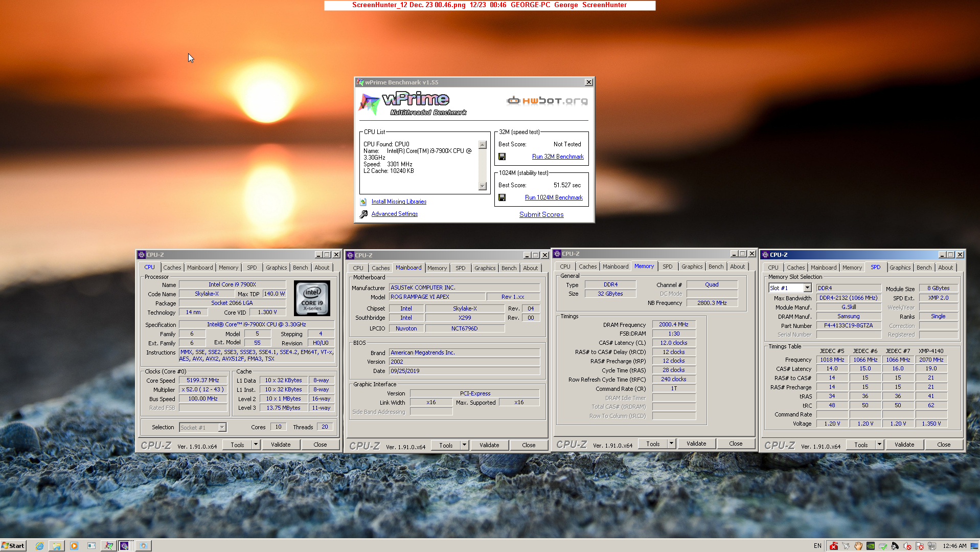
Task: Click the muted volume speaker tray icon
Action: 907,546
